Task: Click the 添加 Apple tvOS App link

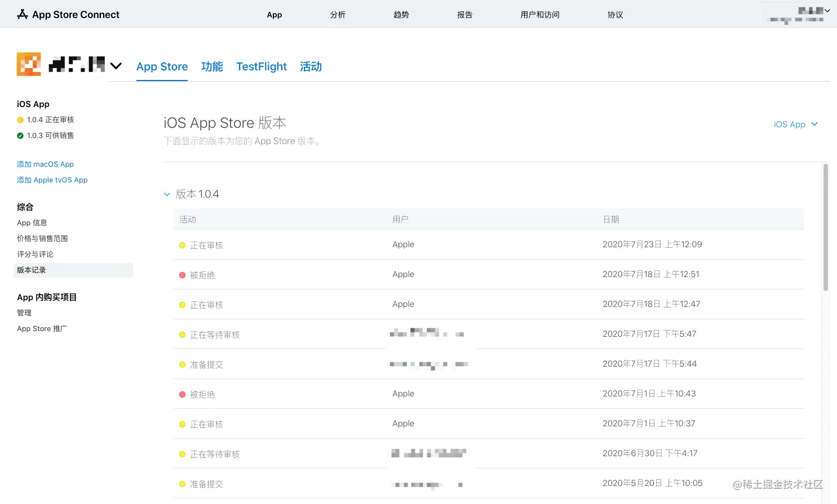Action: pyautogui.click(x=52, y=180)
